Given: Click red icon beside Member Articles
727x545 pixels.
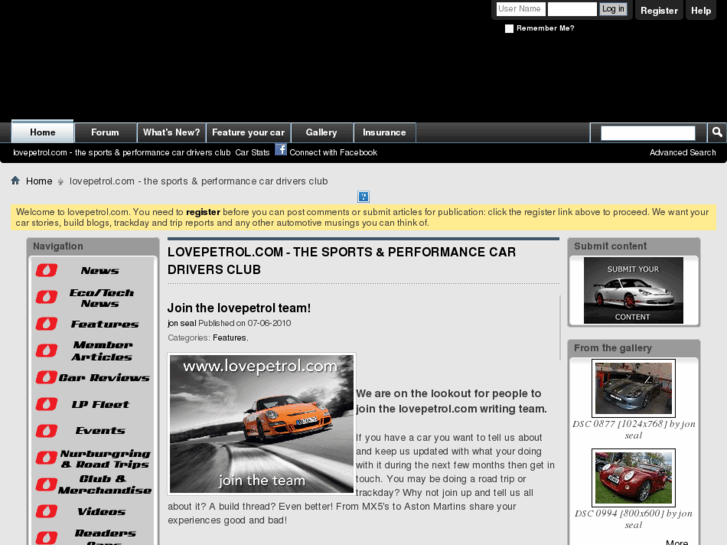Looking at the screenshot, I should point(46,350).
